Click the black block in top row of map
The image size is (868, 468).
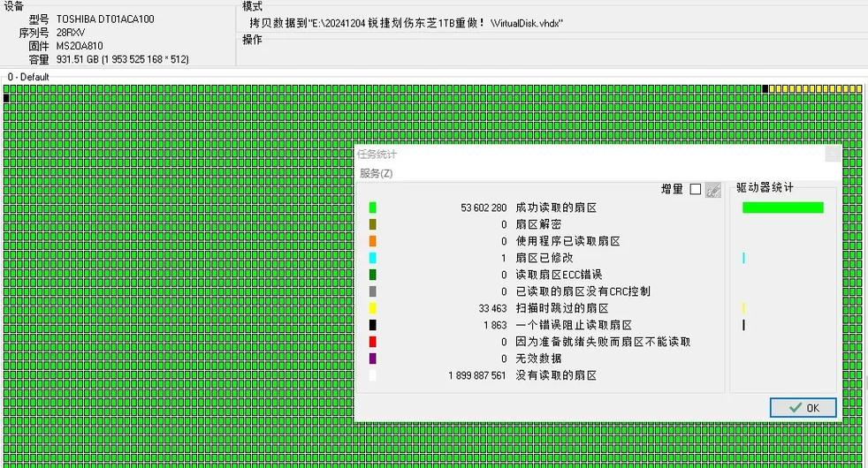coord(765,88)
